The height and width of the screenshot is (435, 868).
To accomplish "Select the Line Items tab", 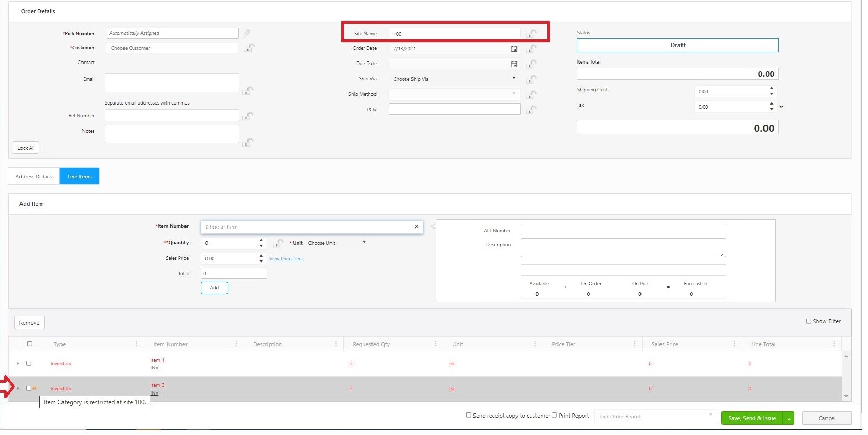I will pos(79,177).
